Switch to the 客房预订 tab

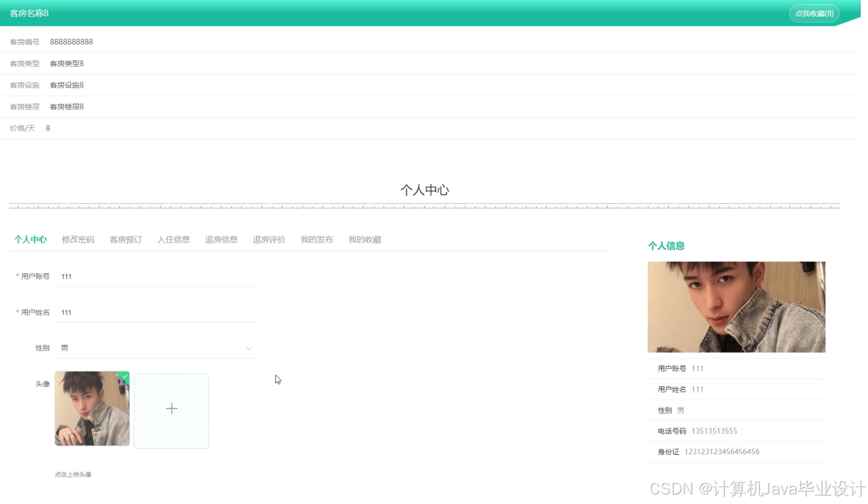point(125,239)
